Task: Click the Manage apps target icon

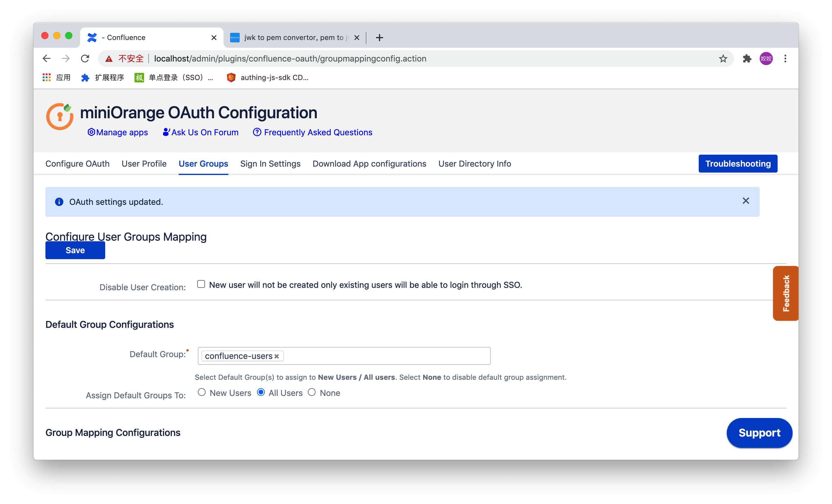Action: (91, 132)
